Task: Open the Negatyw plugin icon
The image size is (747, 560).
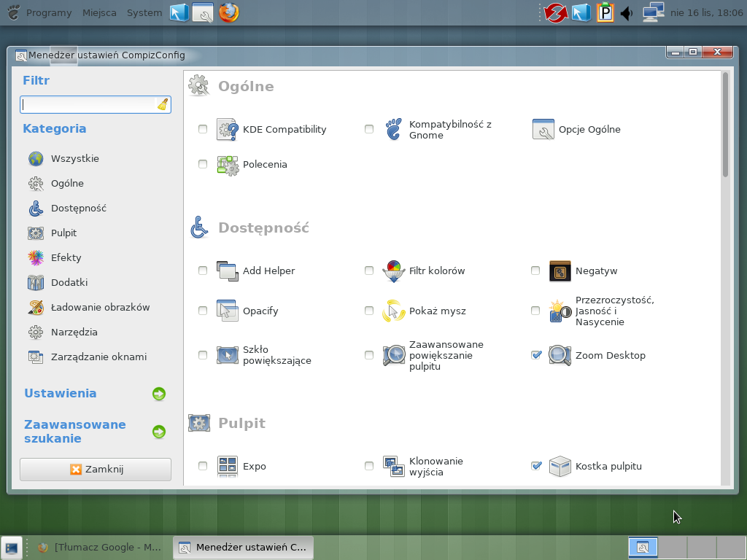Action: click(x=560, y=271)
